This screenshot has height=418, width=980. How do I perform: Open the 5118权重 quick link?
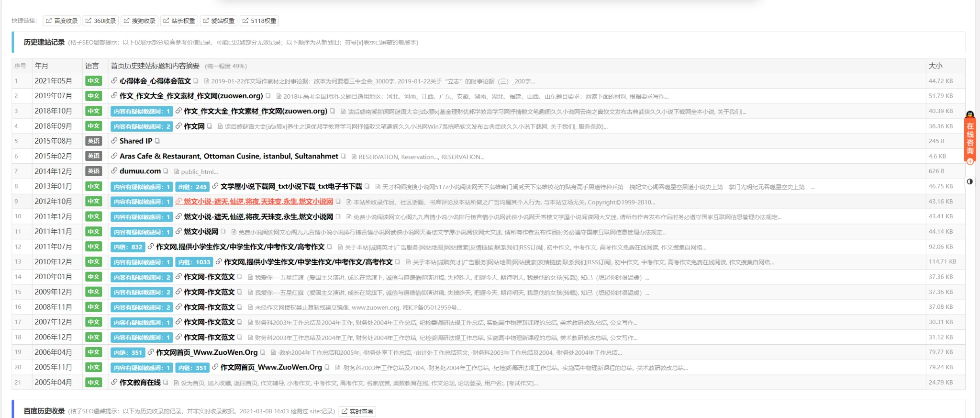(x=259, y=21)
